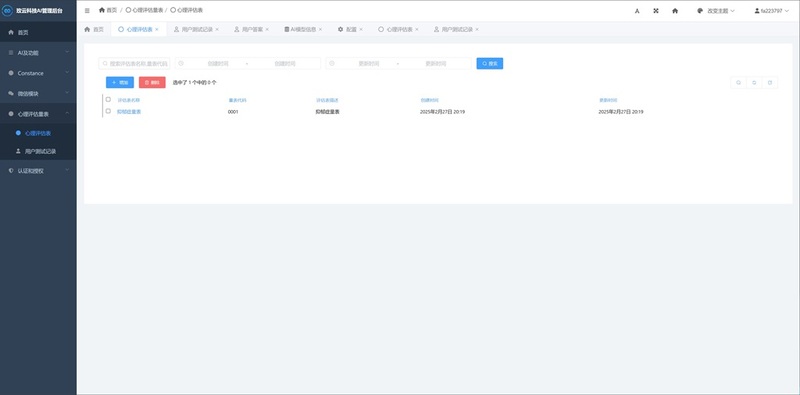800x395 pixels.
Task: Select 用户测试记录 in the sidebar submenu
Action: 38,151
